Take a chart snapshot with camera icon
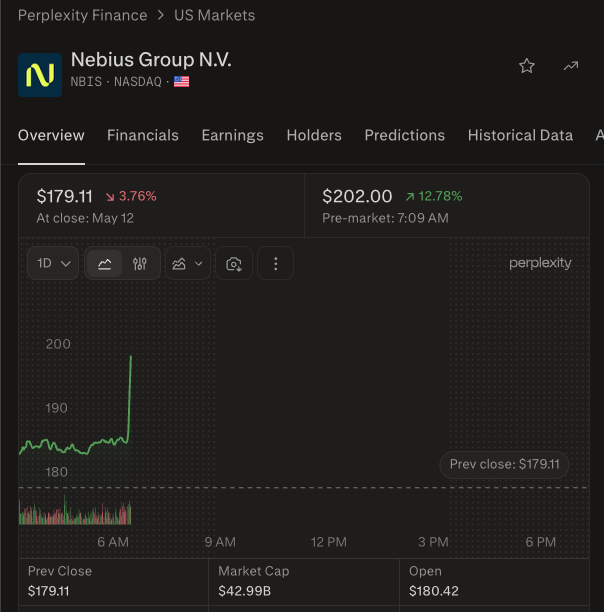Viewport: 604px width, 612px height. tap(234, 264)
